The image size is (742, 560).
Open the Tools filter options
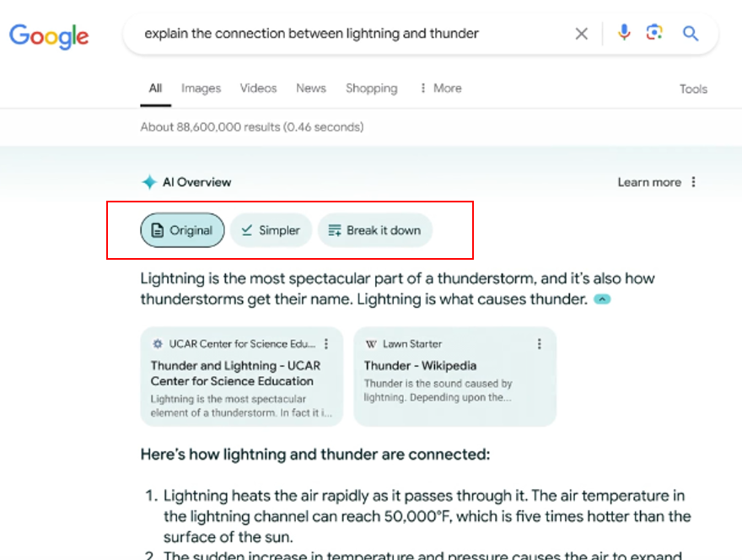pyautogui.click(x=693, y=89)
